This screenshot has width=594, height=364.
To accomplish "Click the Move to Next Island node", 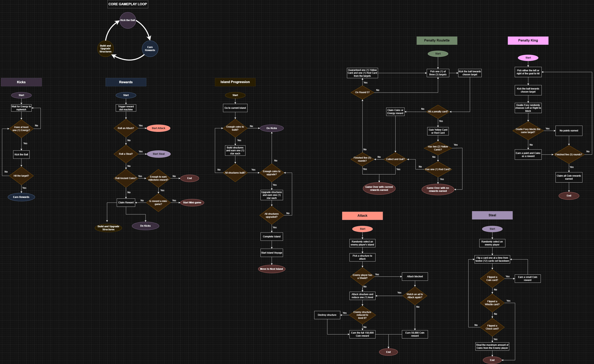I will coord(271,269).
